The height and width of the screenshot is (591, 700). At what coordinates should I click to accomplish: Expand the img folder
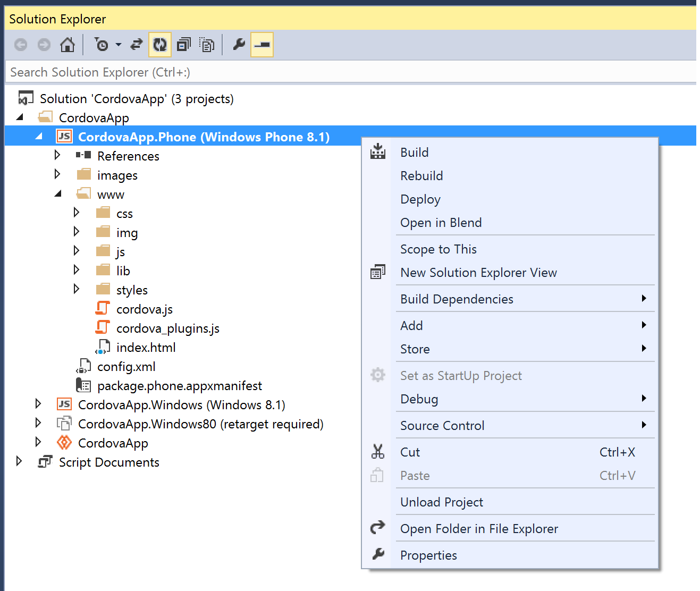(77, 232)
